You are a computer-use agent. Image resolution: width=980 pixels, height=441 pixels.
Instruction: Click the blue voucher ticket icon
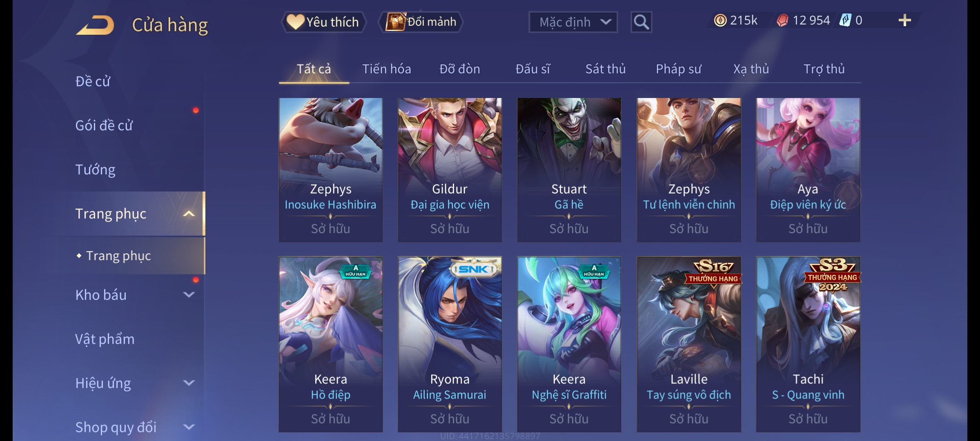pyautogui.click(x=845, y=20)
